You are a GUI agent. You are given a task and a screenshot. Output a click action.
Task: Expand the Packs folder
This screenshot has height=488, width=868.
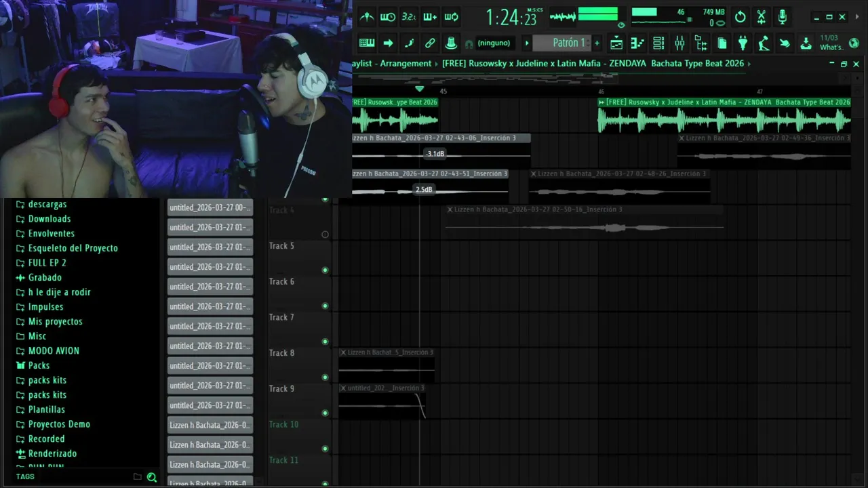(33, 365)
